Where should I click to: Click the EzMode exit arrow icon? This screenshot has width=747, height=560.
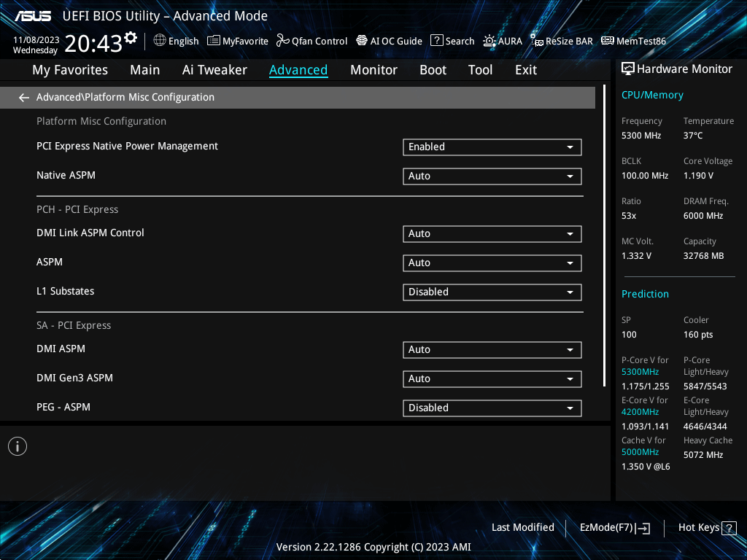[643, 528]
